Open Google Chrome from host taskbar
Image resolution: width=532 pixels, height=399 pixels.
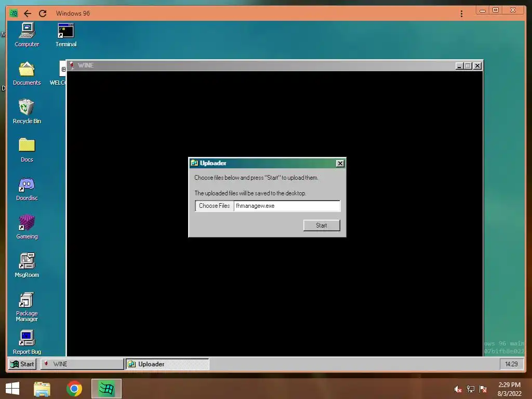[74, 389]
